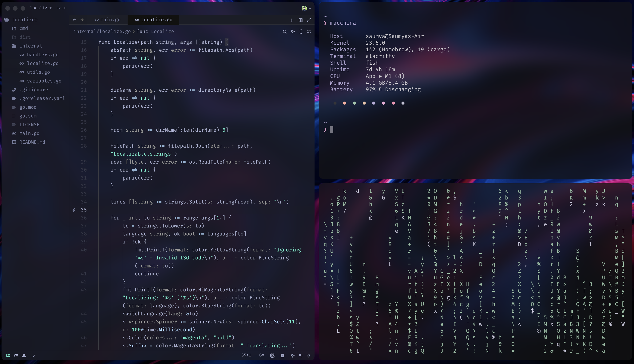
Task: Click the inline assist sparkle icon in editor toolbar
Action: coord(293,32)
